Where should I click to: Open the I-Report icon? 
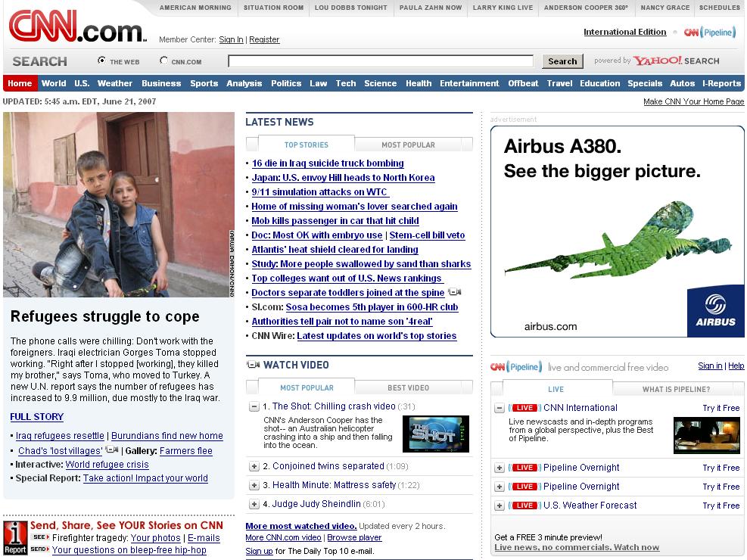pyautogui.click(x=15, y=537)
